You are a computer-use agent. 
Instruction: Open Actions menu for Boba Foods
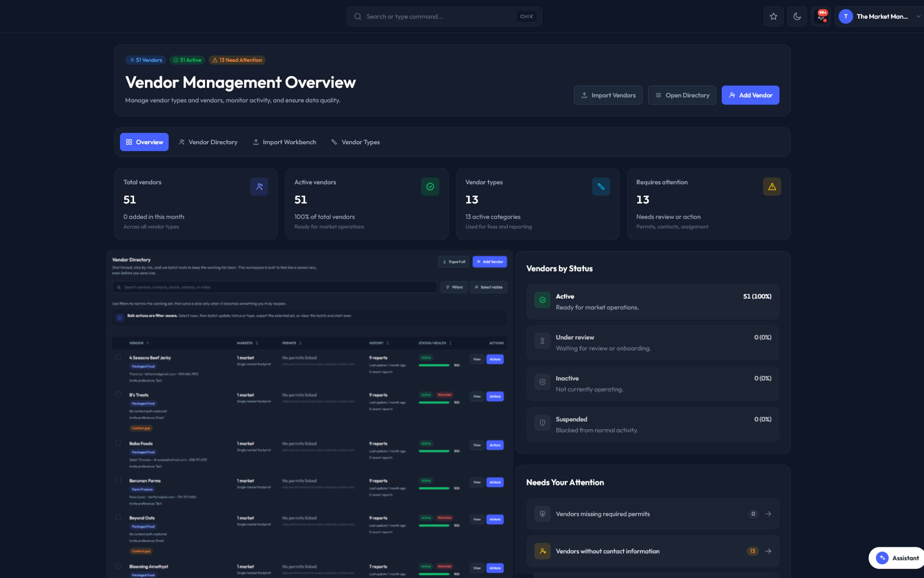coord(495,445)
